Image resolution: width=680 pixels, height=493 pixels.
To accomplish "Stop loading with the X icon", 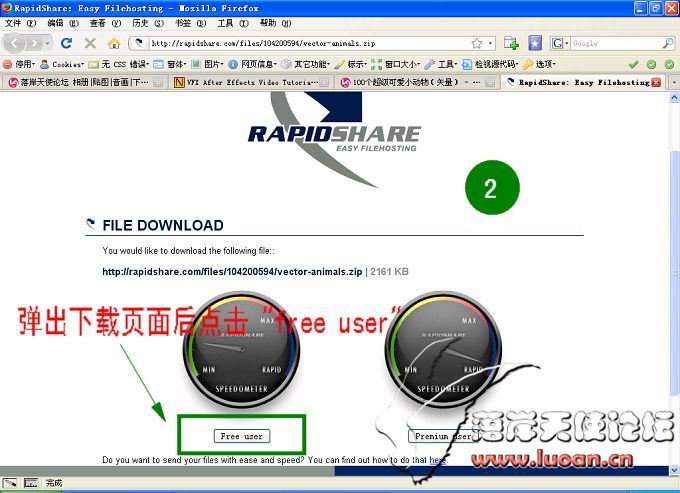I will (x=90, y=43).
